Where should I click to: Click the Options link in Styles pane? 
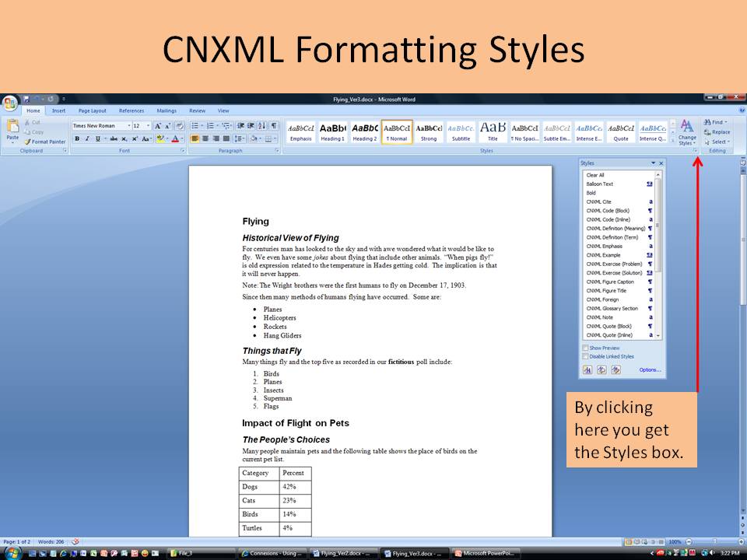coord(650,370)
